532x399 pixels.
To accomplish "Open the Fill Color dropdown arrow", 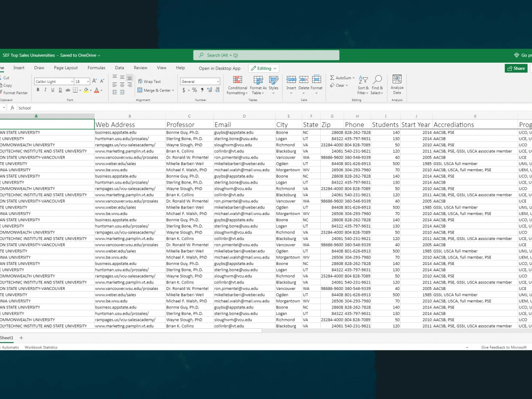I will click(90, 90).
